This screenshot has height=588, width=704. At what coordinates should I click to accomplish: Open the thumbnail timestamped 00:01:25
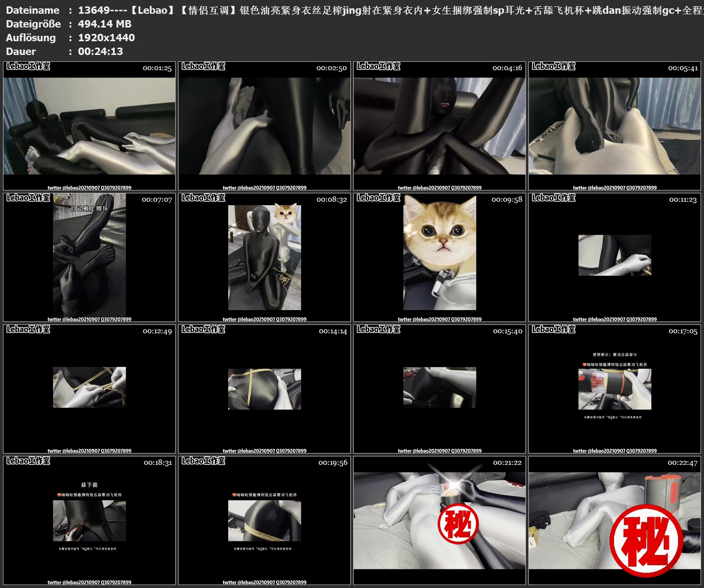click(x=89, y=126)
